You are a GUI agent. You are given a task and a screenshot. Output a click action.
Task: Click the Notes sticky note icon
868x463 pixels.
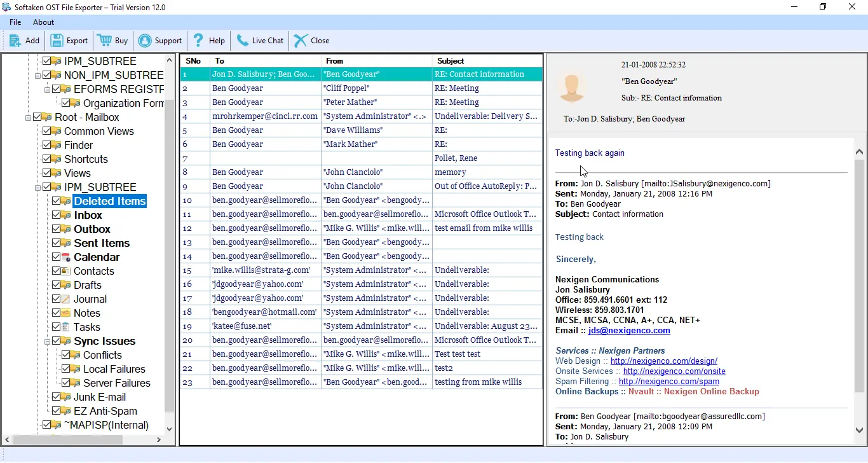(x=66, y=313)
